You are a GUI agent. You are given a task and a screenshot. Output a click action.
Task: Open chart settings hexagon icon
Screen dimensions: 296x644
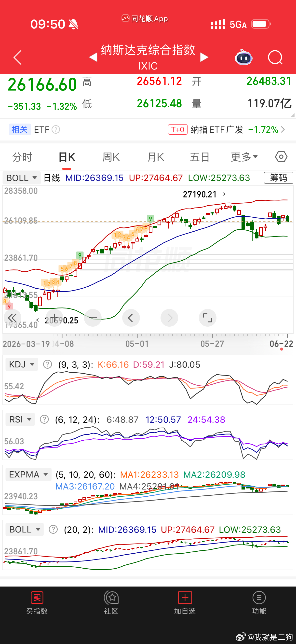pos(281,157)
